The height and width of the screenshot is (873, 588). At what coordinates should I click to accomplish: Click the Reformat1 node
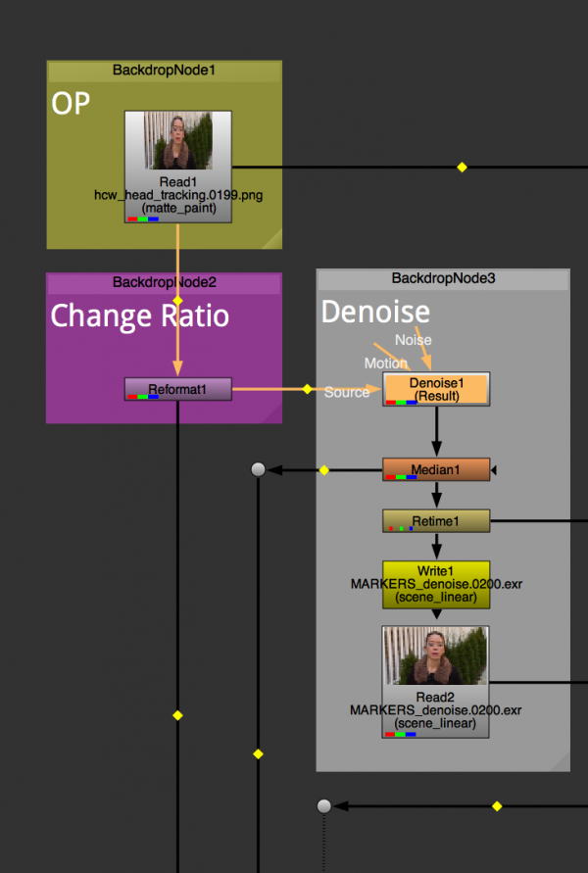tap(177, 389)
